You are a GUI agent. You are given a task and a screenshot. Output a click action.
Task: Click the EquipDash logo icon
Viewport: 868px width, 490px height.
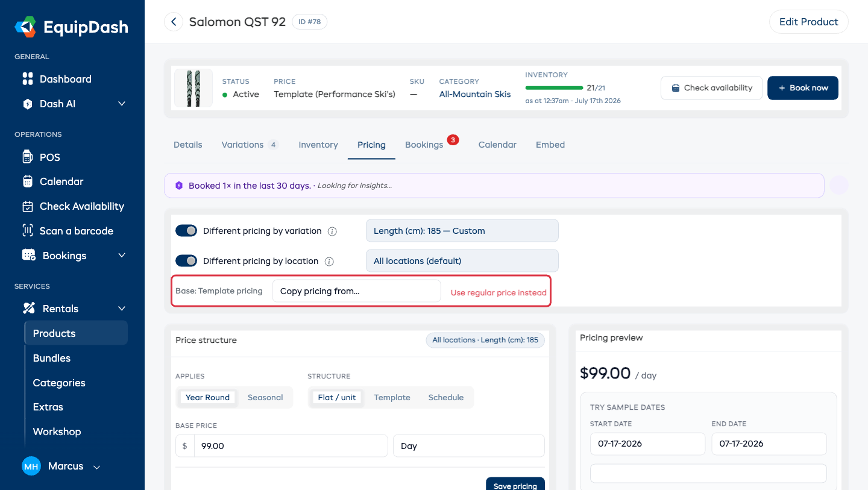[x=26, y=27]
